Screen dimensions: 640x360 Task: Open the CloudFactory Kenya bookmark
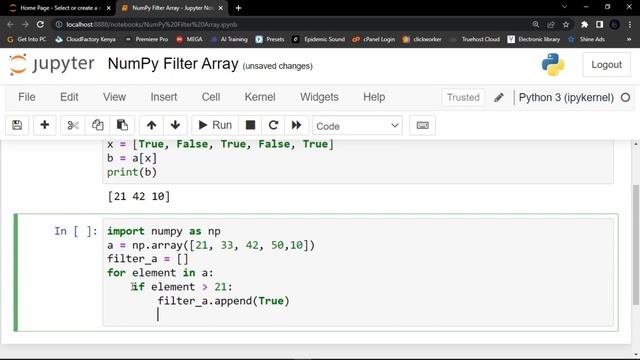pos(85,39)
